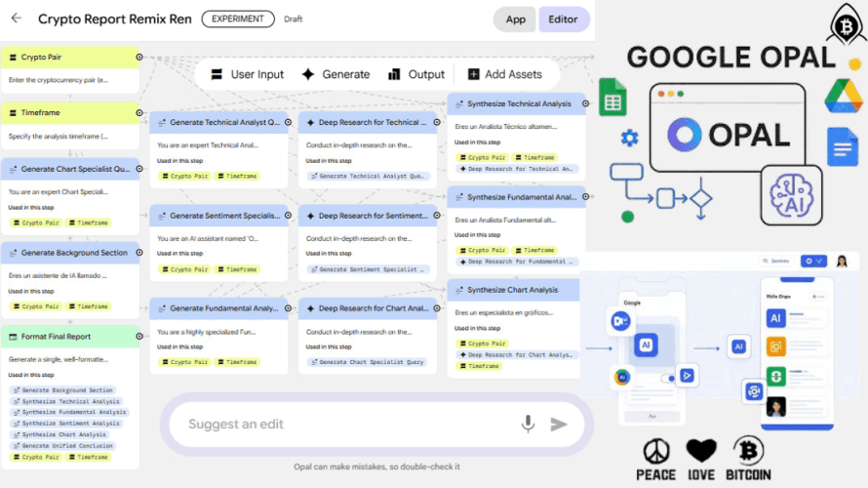This screenshot has height=488, width=868.
Task: Click output port of Synthesize Technical Analysis
Action: [x=586, y=103]
